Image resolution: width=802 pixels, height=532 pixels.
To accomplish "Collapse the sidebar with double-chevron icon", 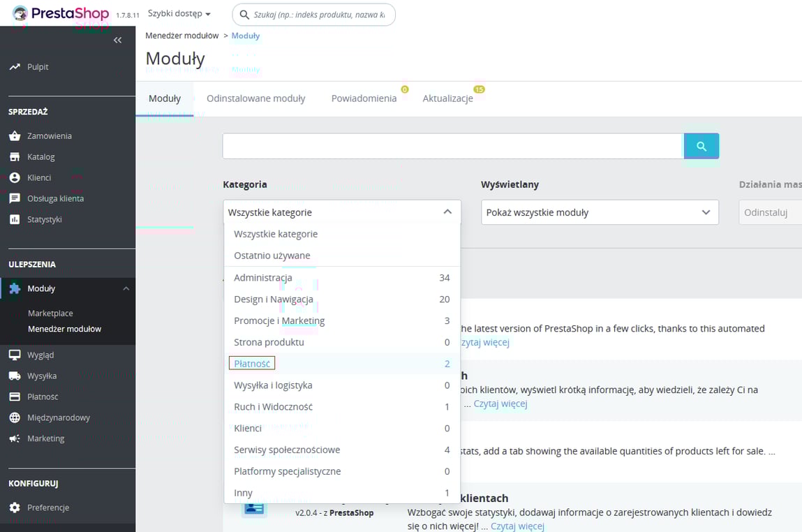I will 118,40.
